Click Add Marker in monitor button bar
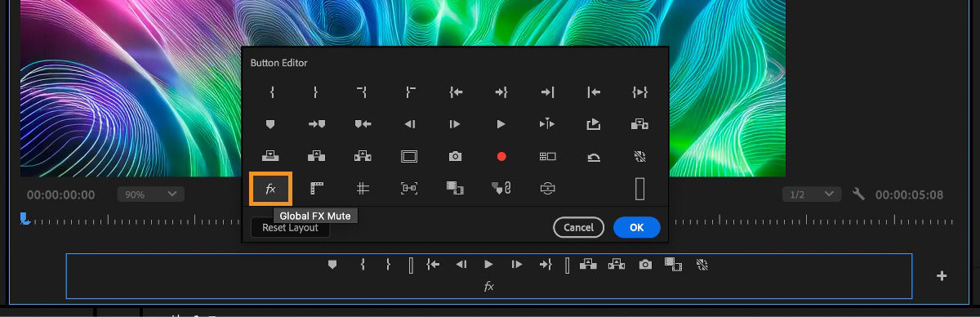The width and height of the screenshot is (980, 317). [x=332, y=264]
